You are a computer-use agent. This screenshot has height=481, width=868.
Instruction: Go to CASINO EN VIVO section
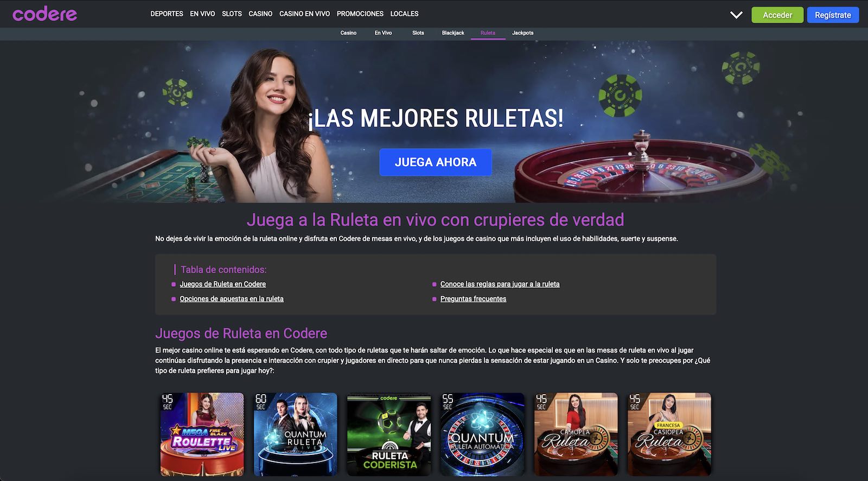pyautogui.click(x=304, y=14)
